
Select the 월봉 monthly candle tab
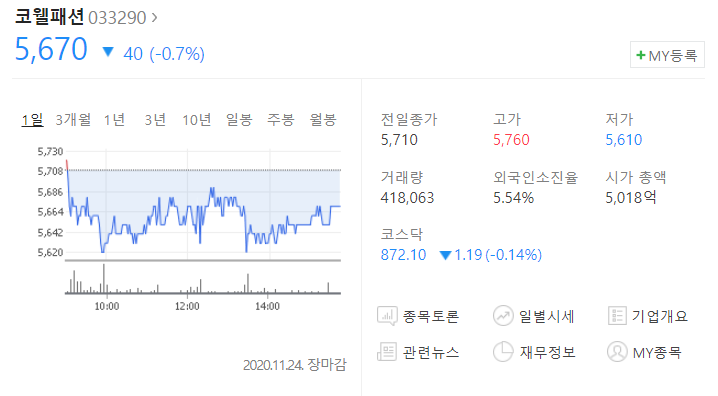323,120
